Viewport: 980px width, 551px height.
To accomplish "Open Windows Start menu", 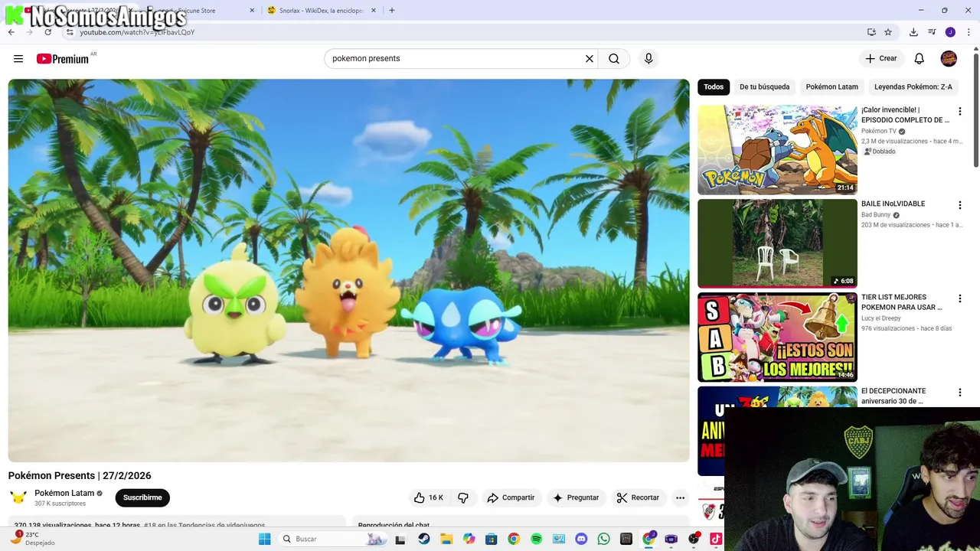I will coord(264,539).
